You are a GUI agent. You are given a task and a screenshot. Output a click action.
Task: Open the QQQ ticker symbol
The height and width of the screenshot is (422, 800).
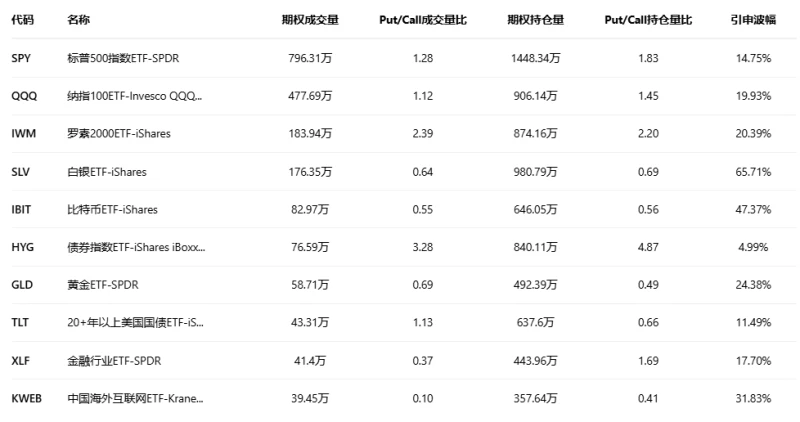(23, 96)
